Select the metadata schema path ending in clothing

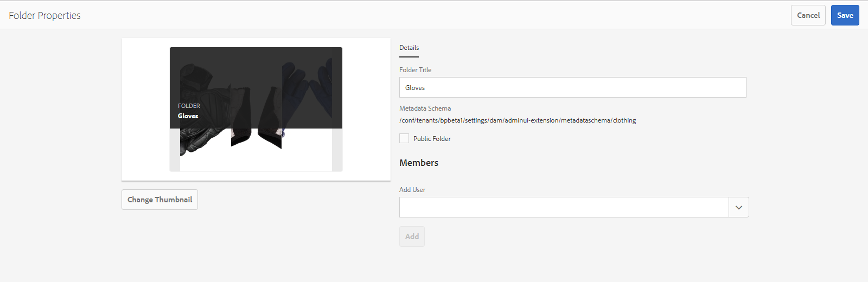518,120
